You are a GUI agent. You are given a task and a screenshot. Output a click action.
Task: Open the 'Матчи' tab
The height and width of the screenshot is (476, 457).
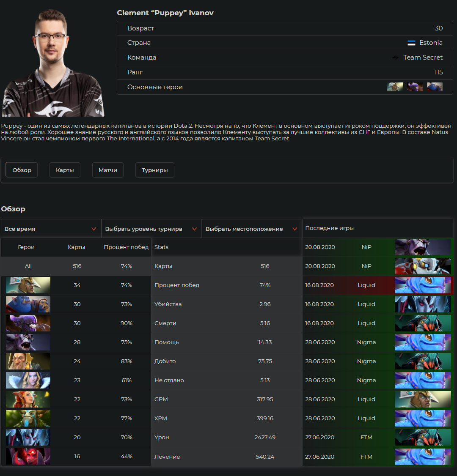(x=108, y=170)
